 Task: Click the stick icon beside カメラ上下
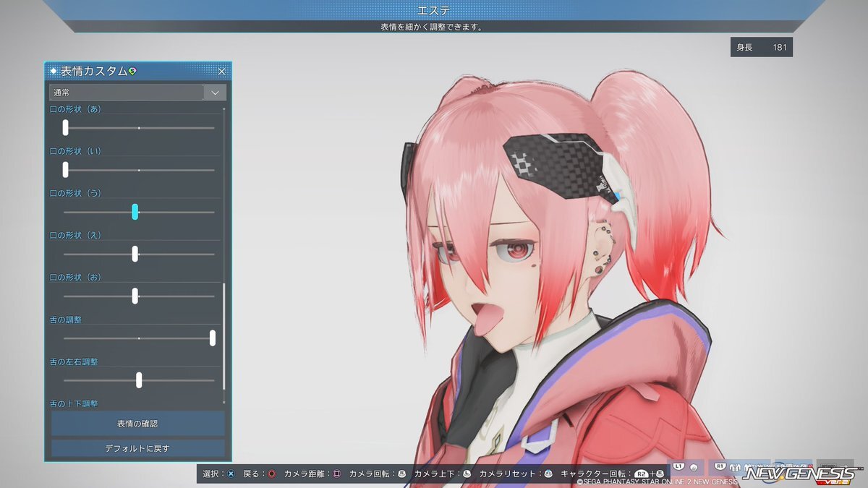click(467, 474)
